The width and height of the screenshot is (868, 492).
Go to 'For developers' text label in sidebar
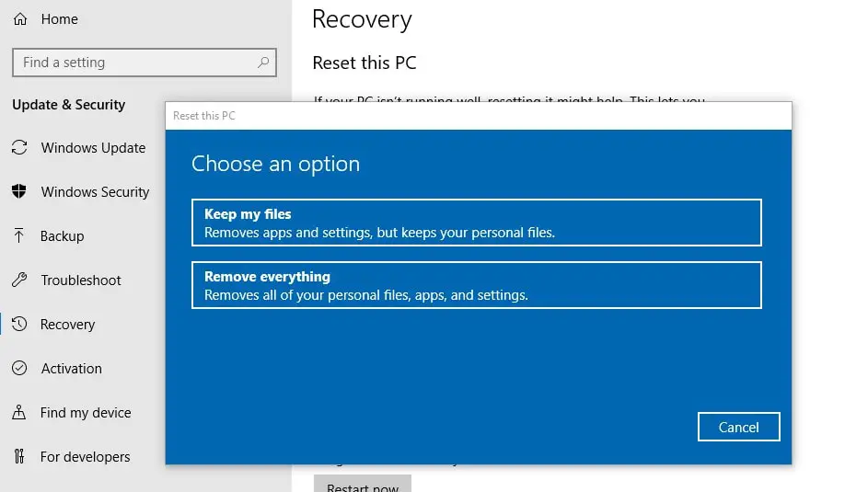pos(86,457)
